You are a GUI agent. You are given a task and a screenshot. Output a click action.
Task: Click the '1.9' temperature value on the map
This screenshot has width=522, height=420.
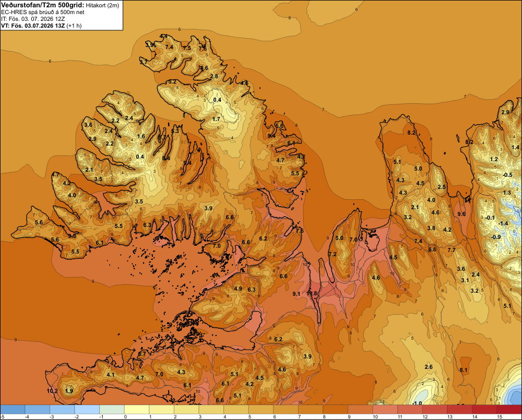(69, 391)
